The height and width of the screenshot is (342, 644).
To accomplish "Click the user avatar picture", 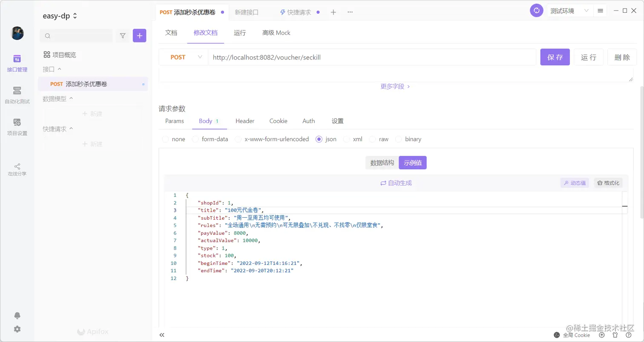I will point(17,33).
